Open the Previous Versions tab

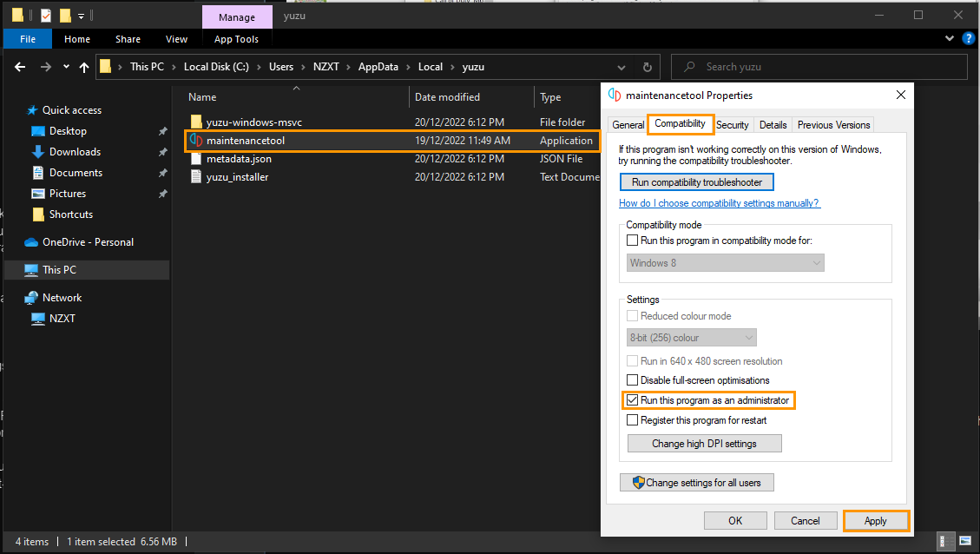[x=834, y=125]
